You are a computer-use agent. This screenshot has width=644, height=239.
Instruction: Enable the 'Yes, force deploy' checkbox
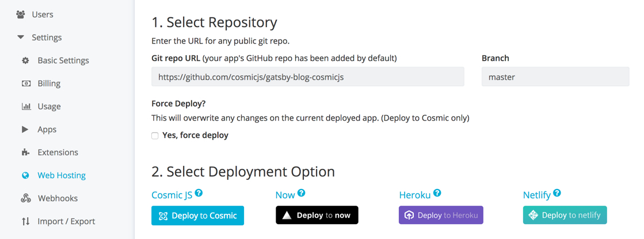click(155, 136)
